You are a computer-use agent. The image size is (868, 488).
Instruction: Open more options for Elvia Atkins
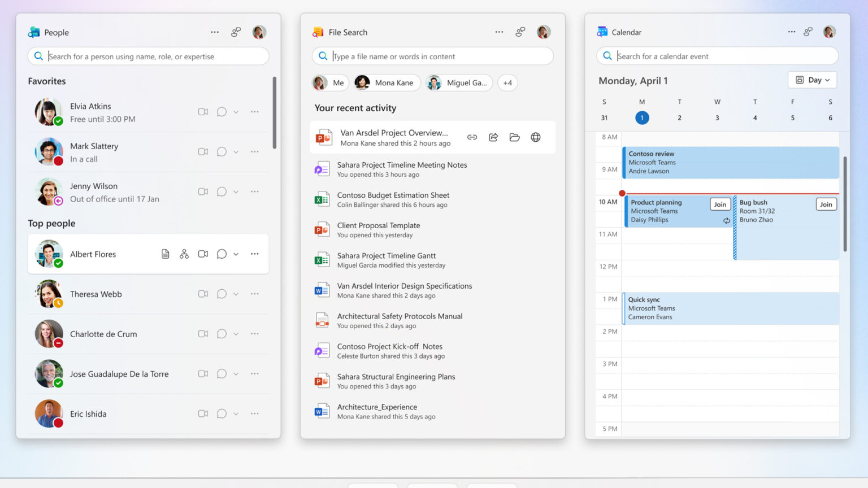tap(255, 112)
